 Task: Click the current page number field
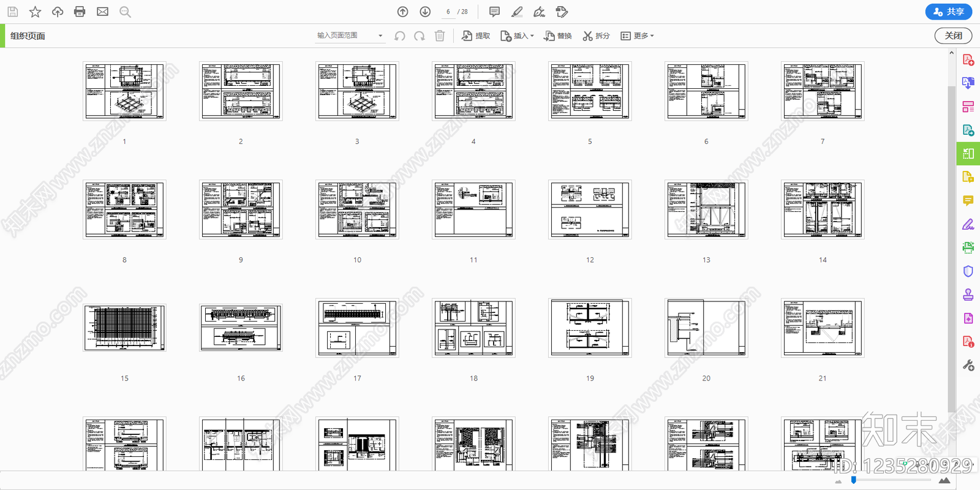[x=448, y=12]
